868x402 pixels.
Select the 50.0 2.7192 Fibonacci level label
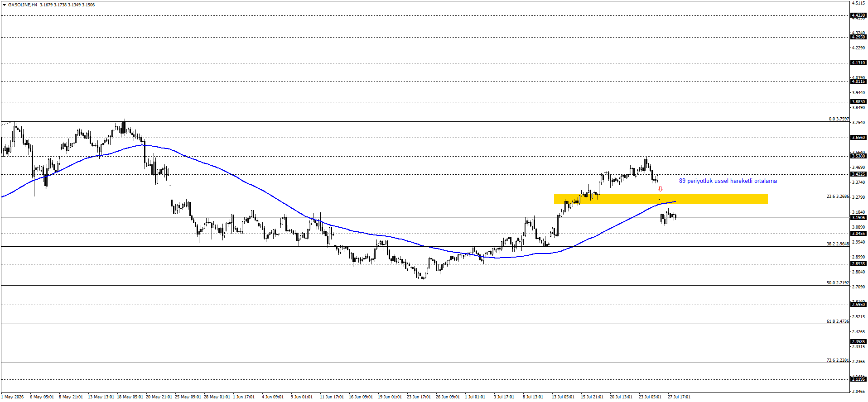(838, 283)
